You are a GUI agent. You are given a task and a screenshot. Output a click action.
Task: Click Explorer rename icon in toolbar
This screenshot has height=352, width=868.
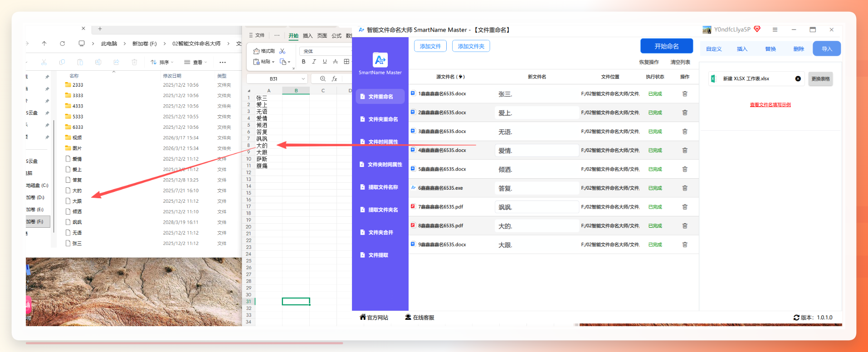coord(98,62)
